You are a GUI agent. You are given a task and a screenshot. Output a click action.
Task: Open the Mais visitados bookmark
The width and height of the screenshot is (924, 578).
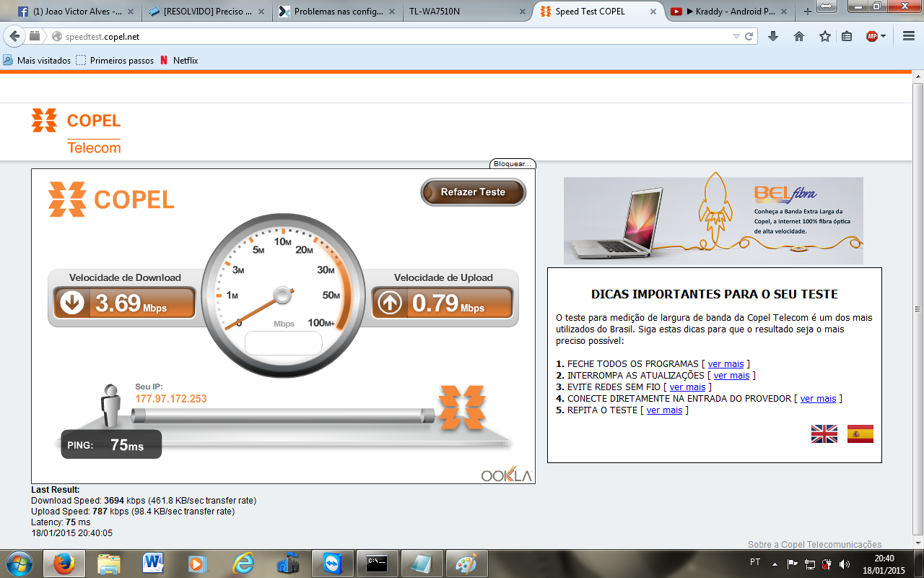click(37, 61)
